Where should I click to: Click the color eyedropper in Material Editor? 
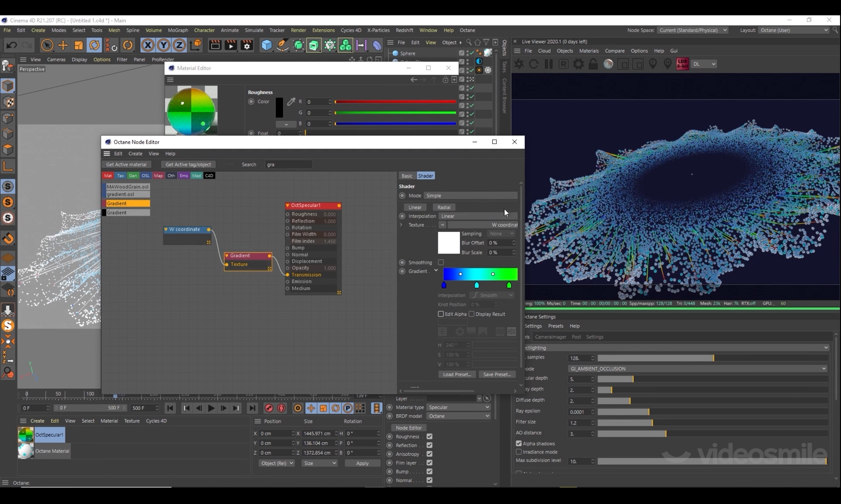[x=291, y=102]
